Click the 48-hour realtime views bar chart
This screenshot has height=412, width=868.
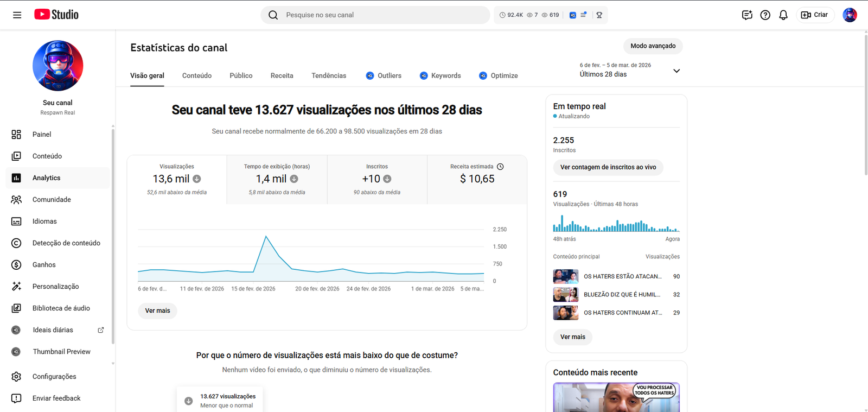pyautogui.click(x=616, y=224)
